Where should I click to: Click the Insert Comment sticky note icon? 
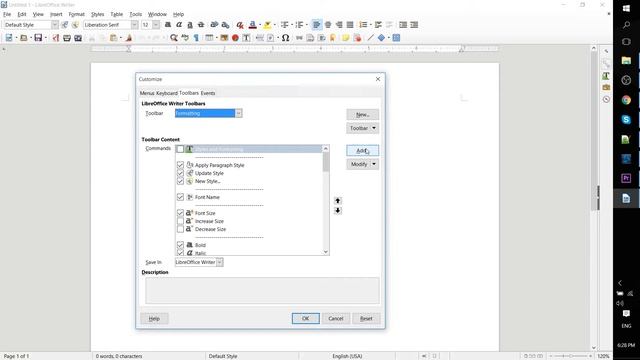[x=346, y=38]
